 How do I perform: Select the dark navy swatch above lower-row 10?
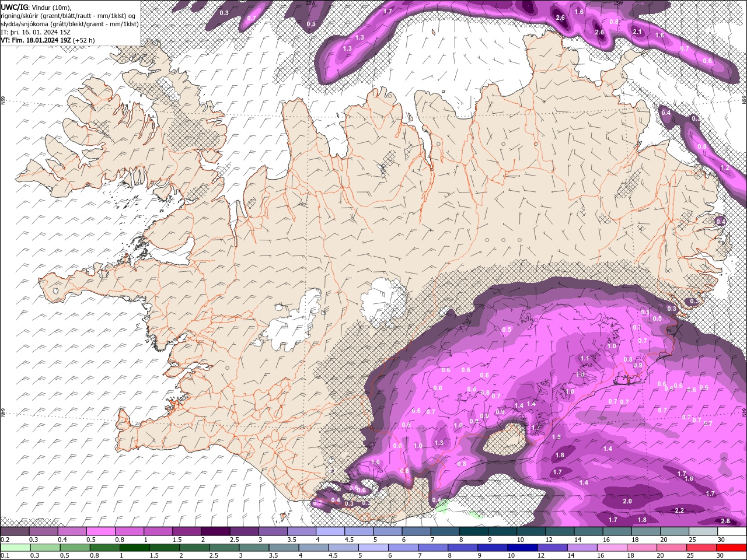pyautogui.click(x=522, y=548)
